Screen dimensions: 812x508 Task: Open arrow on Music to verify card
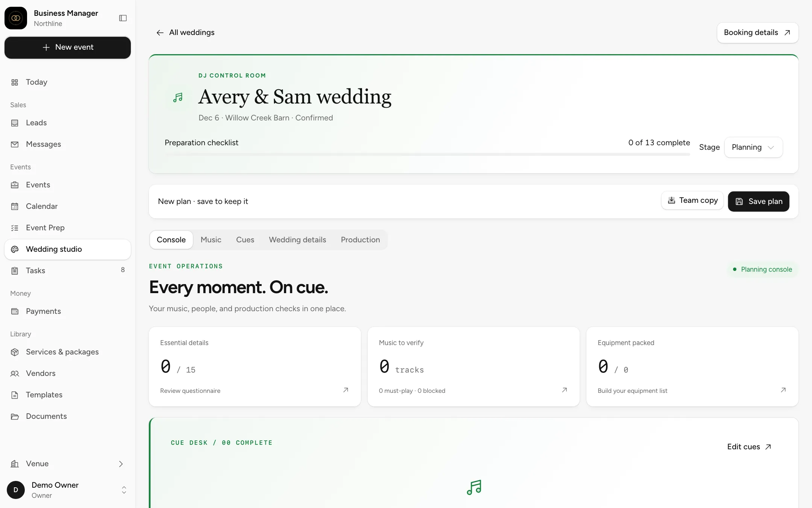point(564,390)
